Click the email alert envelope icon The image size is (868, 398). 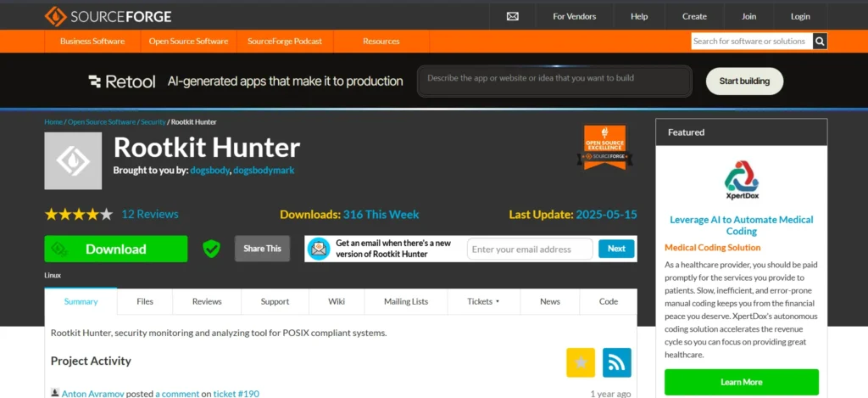319,249
